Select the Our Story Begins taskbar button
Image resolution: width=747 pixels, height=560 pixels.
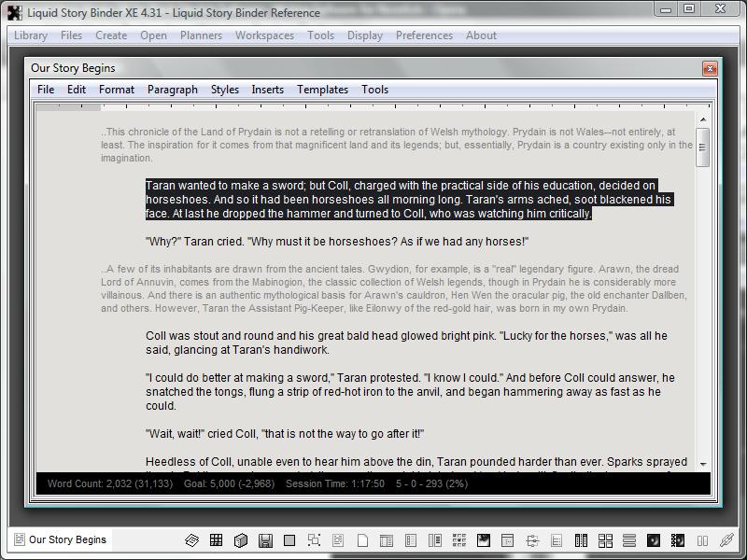tap(60, 539)
